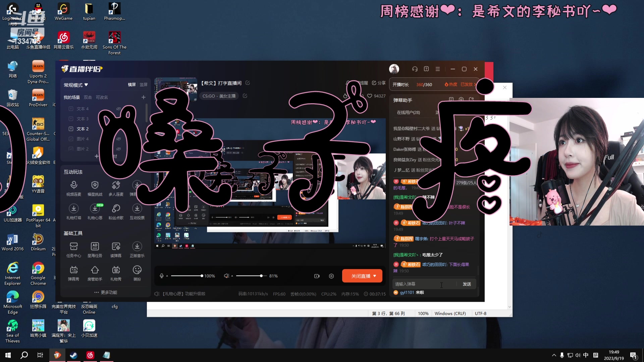This screenshot has width=644, height=362.
Task: Click the stream preview thumbnail
Action: pyautogui.click(x=176, y=89)
